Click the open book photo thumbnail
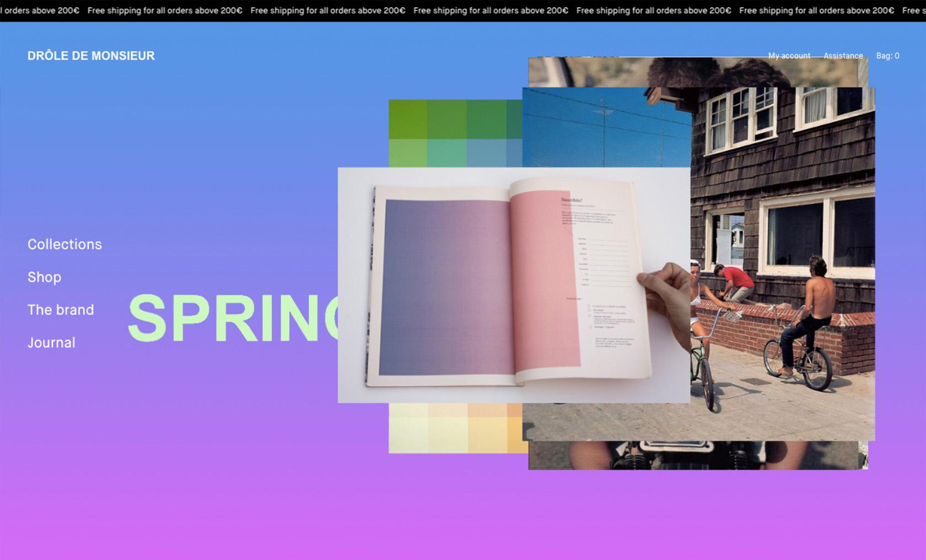Image resolution: width=926 pixels, height=560 pixels. click(x=514, y=285)
